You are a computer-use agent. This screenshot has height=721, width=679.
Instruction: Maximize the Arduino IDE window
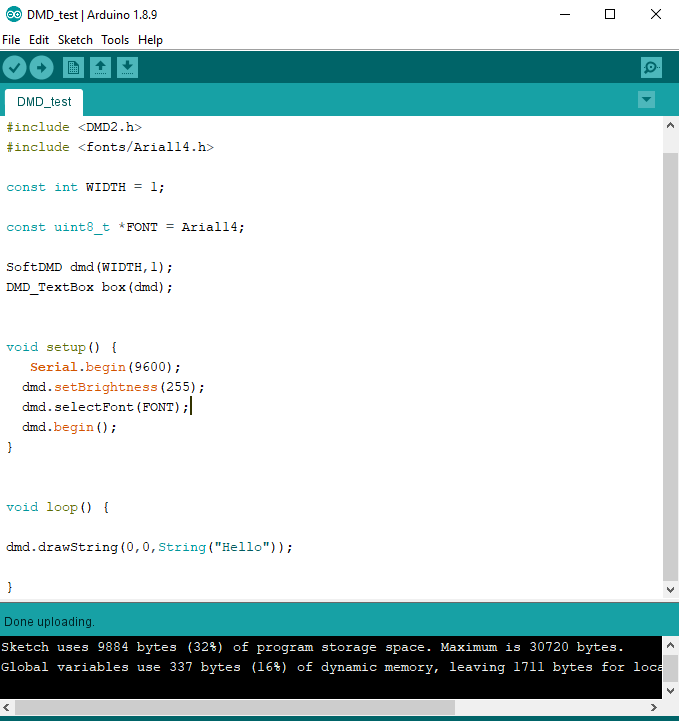click(x=610, y=15)
